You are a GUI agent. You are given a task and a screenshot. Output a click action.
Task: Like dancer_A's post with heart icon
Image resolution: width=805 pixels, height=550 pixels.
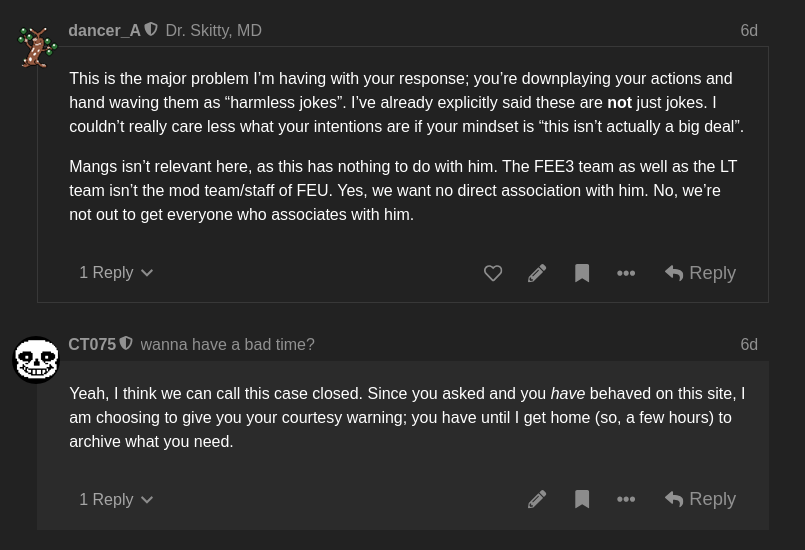point(493,273)
